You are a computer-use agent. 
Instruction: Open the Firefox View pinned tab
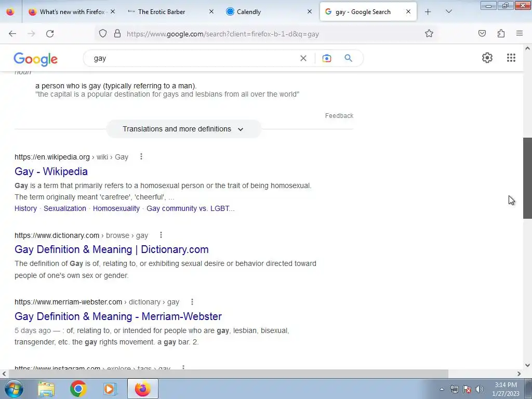pos(10,12)
